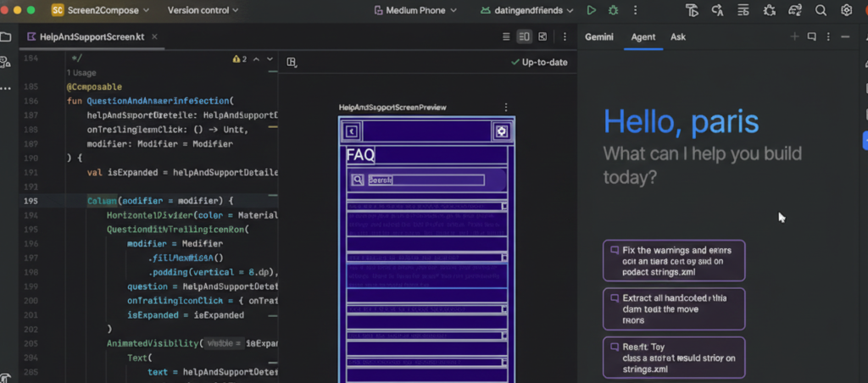Minimize the Gemini panel with the dash icon
868x383 pixels.
tap(845, 36)
